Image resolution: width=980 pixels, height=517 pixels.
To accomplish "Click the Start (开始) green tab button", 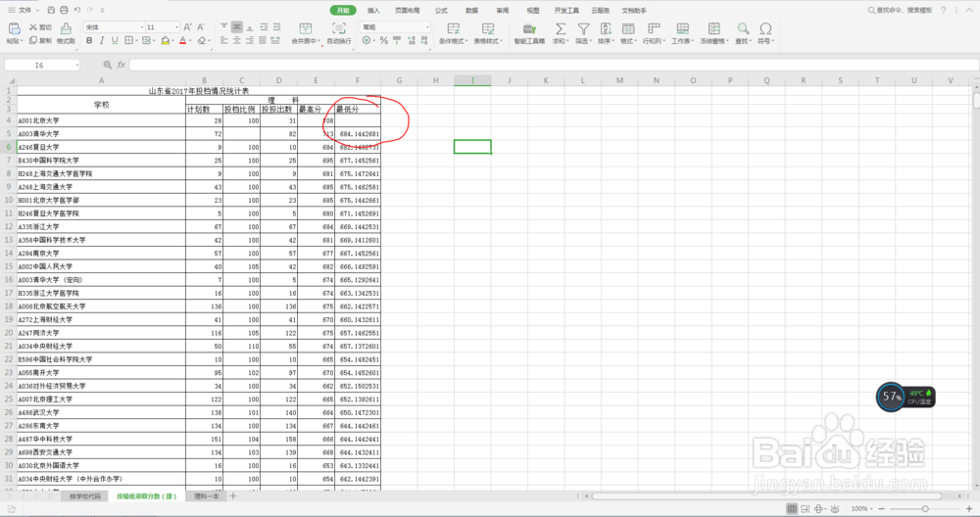I will pos(343,11).
